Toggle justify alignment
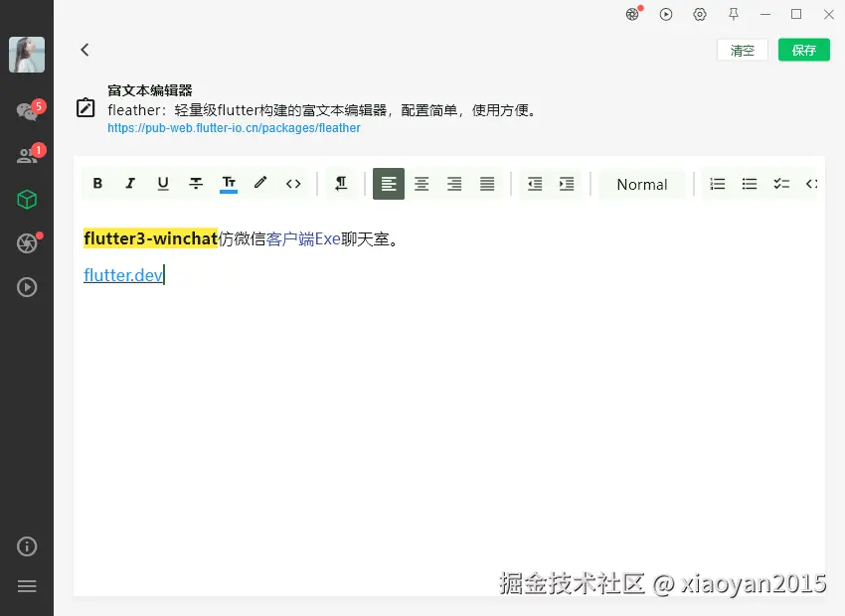The width and height of the screenshot is (845, 616). (487, 183)
